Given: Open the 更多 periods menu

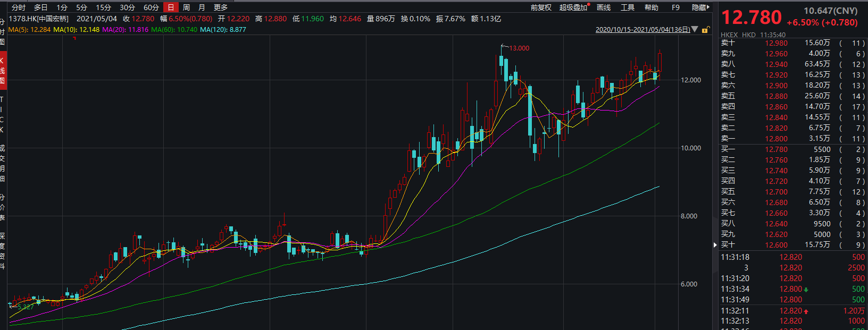Looking at the screenshot, I should [x=220, y=7].
